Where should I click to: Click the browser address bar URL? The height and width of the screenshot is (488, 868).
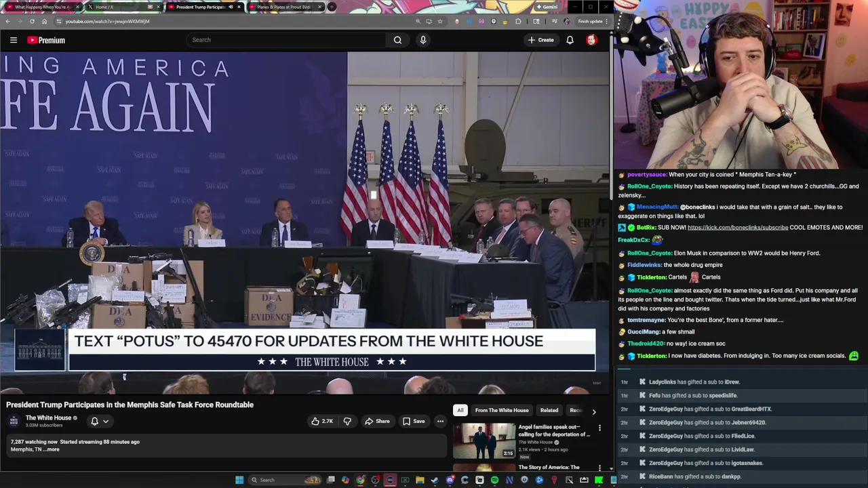(x=107, y=21)
